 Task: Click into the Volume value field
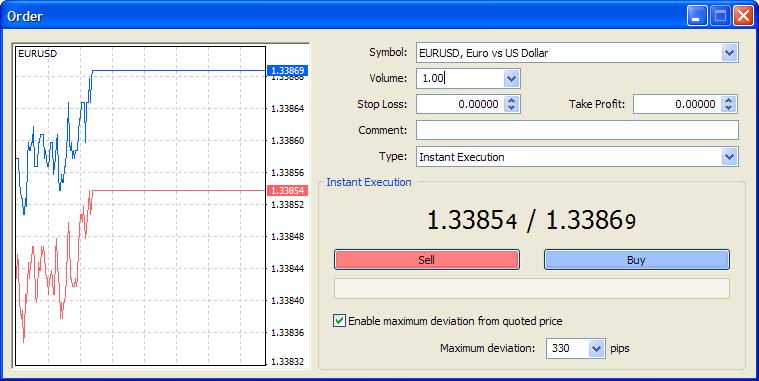tap(460, 78)
